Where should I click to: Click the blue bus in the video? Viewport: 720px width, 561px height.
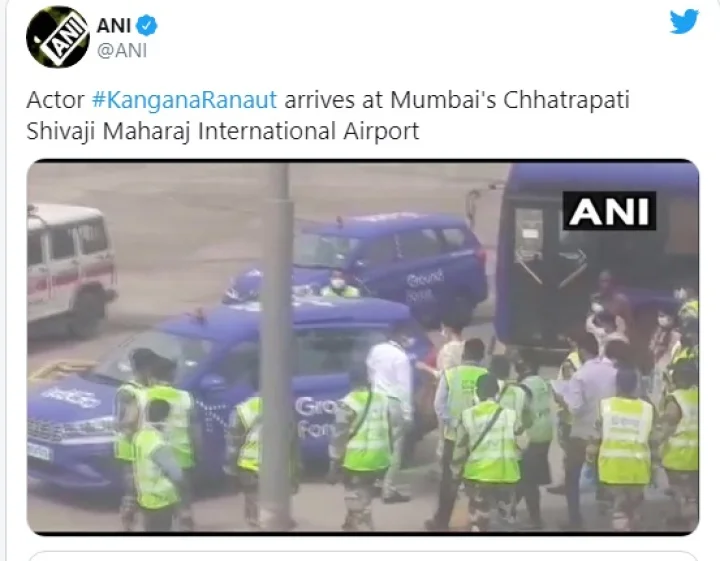point(597,257)
